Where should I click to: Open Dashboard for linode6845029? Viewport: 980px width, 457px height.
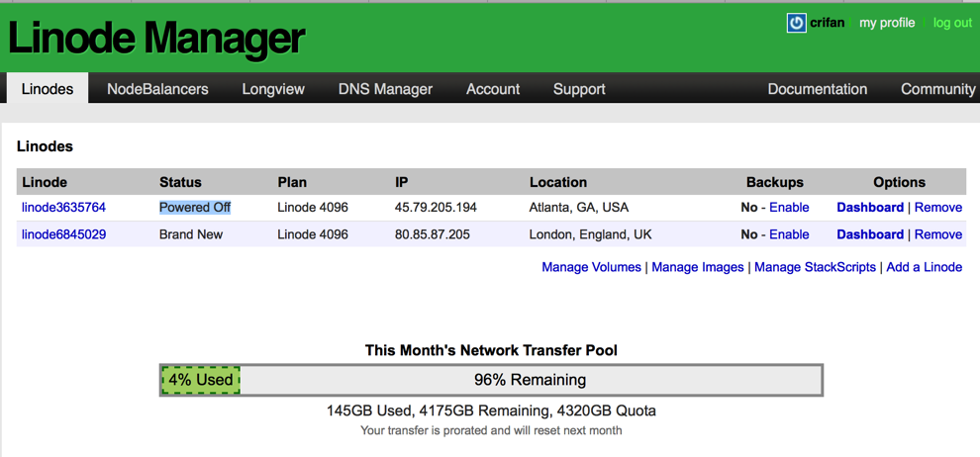click(870, 234)
